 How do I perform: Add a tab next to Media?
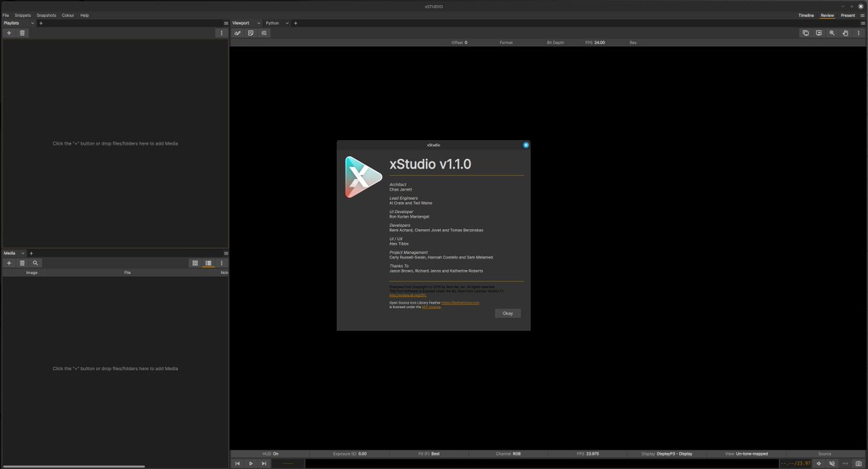coord(31,253)
